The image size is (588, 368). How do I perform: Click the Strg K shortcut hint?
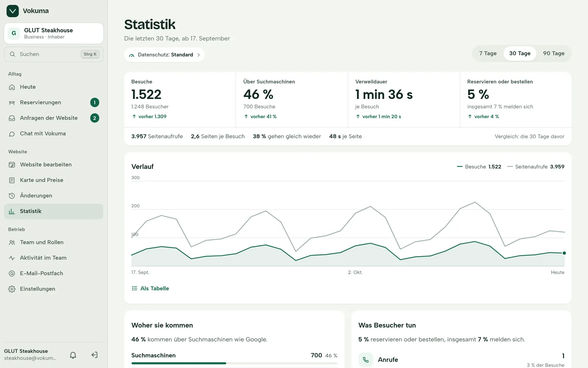coord(90,54)
